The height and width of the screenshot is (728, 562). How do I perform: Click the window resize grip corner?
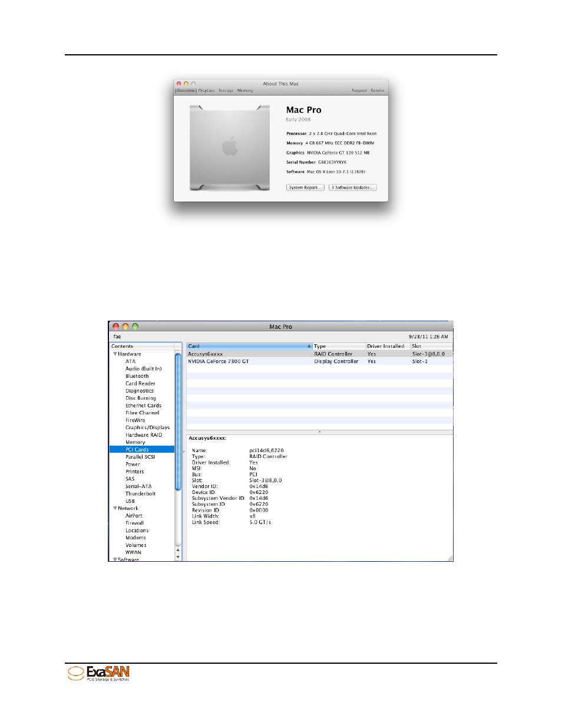pyautogui.click(x=450, y=558)
